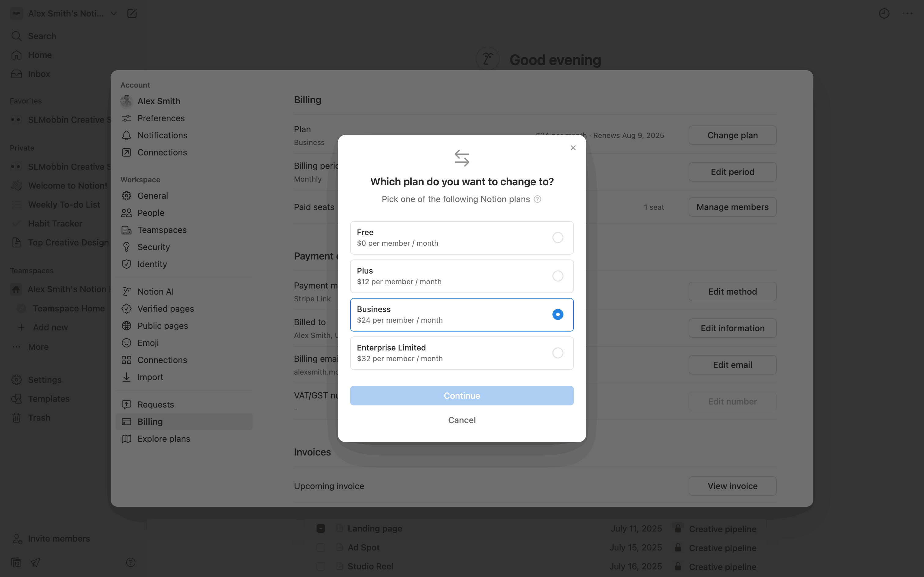This screenshot has width=924, height=577.
Task: Select the Business plan radio button
Action: (x=557, y=314)
